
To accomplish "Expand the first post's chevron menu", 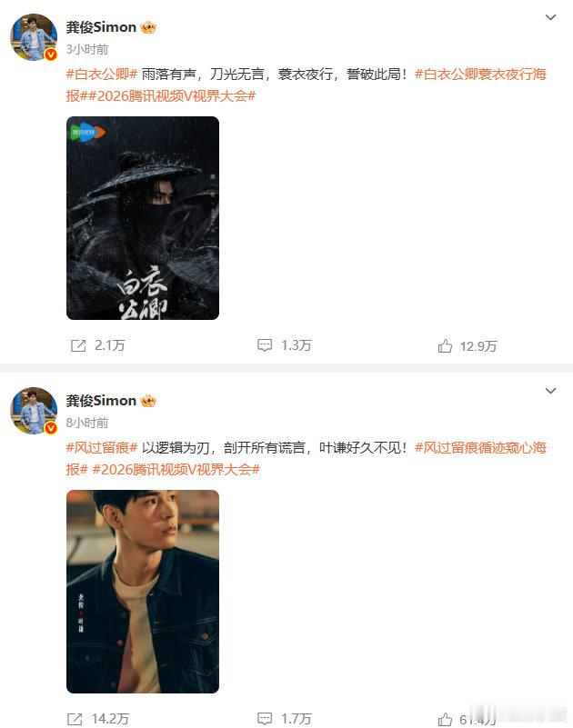I will click(550, 17).
